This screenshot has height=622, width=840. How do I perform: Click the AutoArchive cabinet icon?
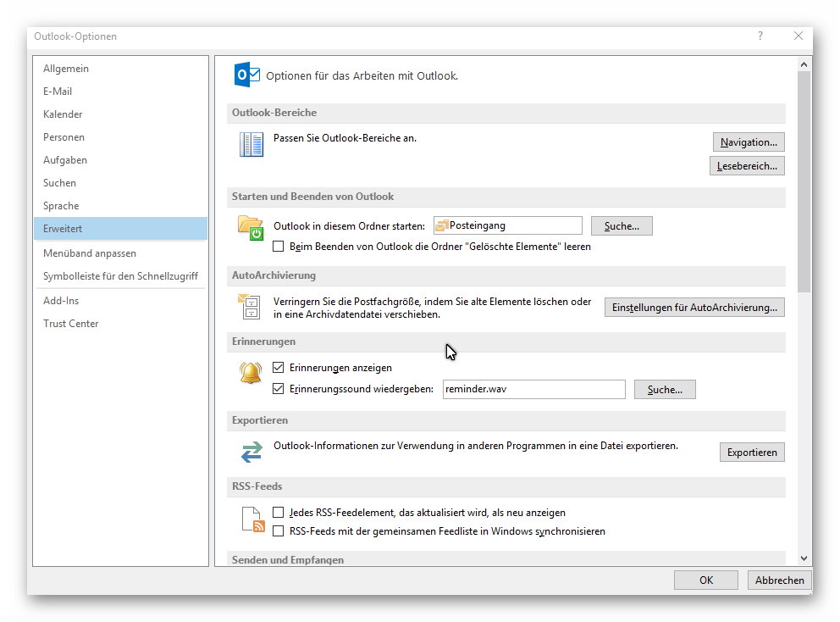[x=249, y=306]
